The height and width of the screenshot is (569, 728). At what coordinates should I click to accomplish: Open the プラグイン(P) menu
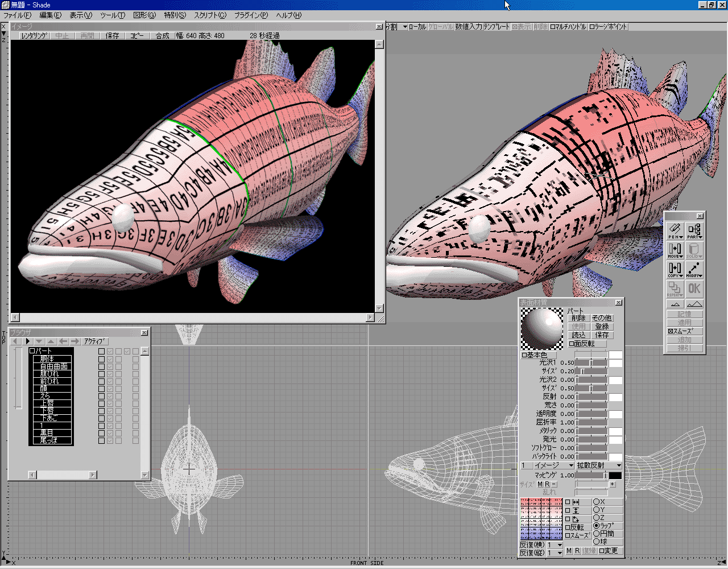251,15
